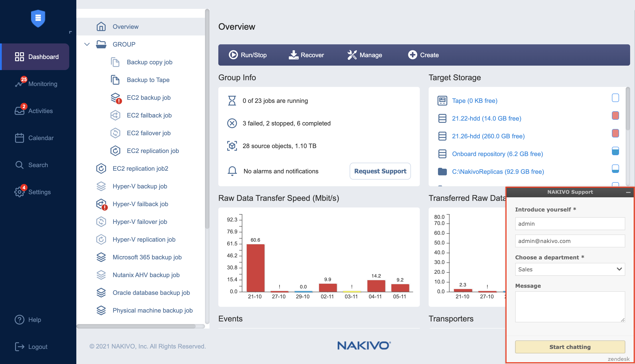The height and width of the screenshot is (364, 635).
Task: Open the Choose a department dropdown
Action: point(570,269)
